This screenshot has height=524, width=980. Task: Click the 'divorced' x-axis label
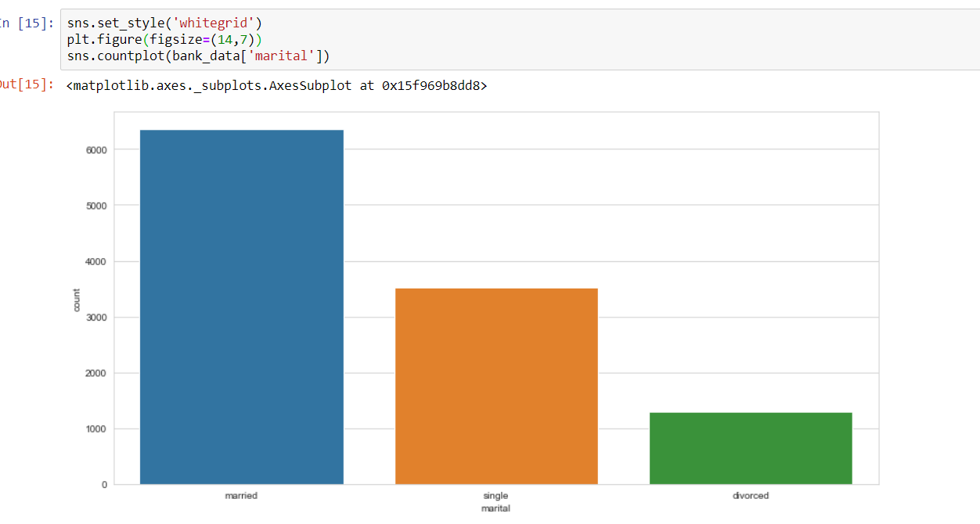pyautogui.click(x=751, y=495)
